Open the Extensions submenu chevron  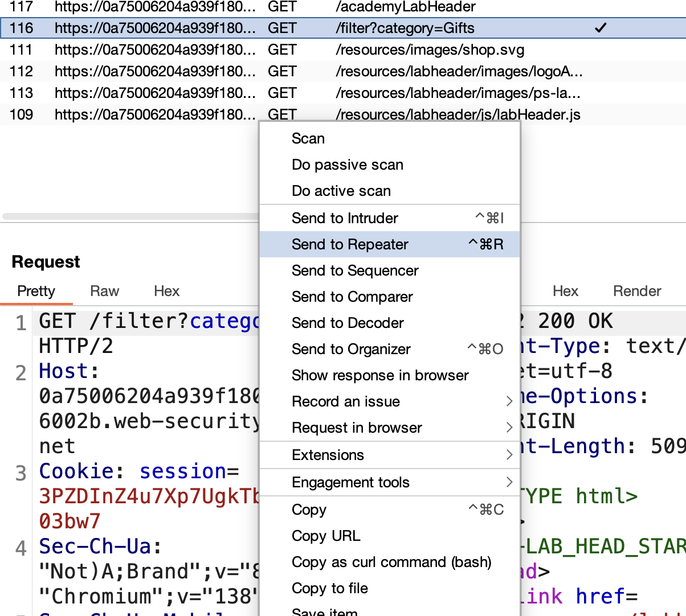tap(509, 455)
